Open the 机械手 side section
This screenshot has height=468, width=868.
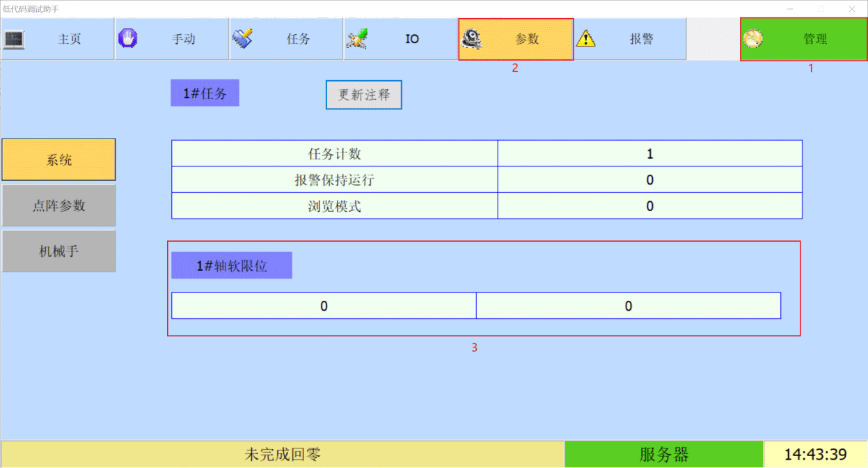pyautogui.click(x=59, y=251)
